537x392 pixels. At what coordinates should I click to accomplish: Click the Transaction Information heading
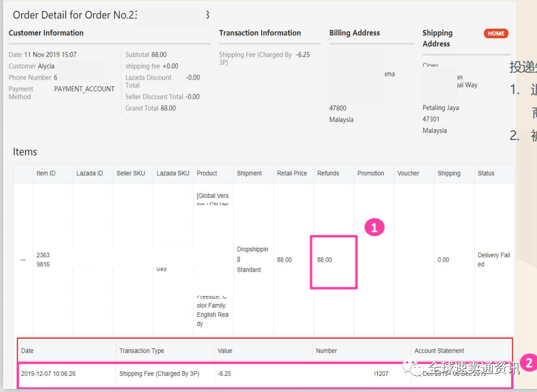point(260,33)
